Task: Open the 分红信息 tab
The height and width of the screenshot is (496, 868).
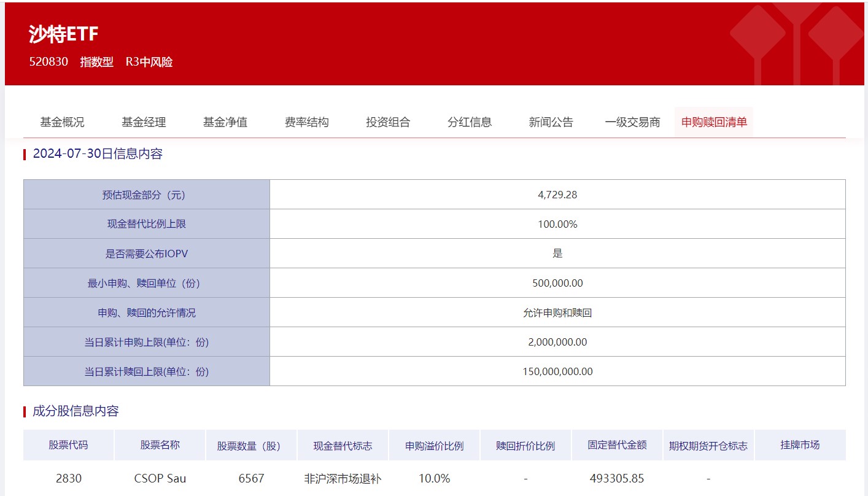Action: pos(470,122)
